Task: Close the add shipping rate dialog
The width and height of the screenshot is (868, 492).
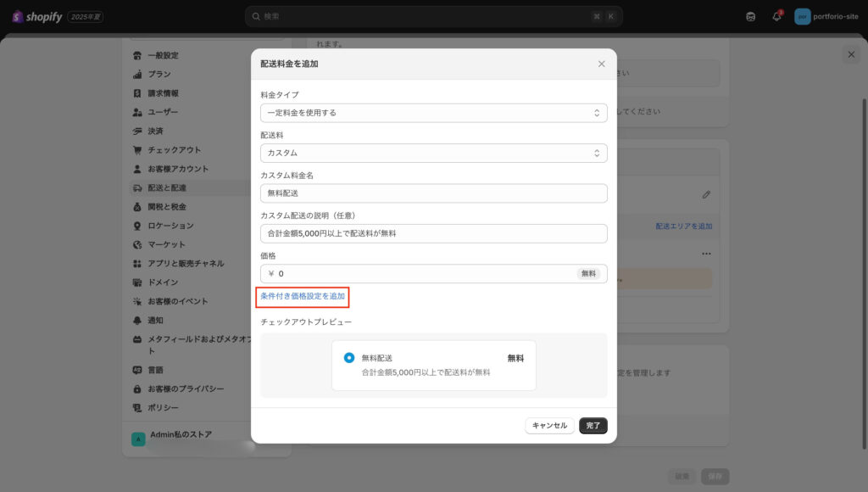Action: 602,64
